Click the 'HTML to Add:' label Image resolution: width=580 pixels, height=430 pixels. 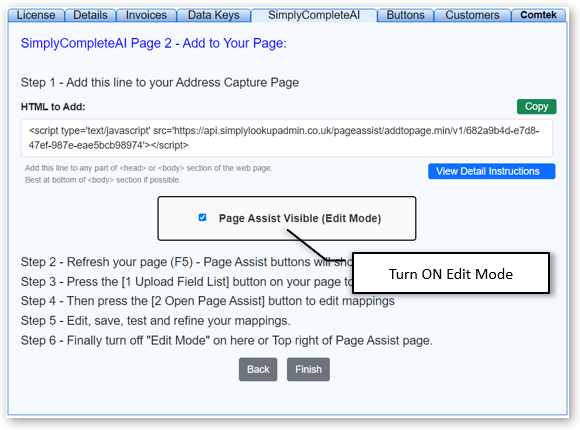pyautogui.click(x=53, y=107)
